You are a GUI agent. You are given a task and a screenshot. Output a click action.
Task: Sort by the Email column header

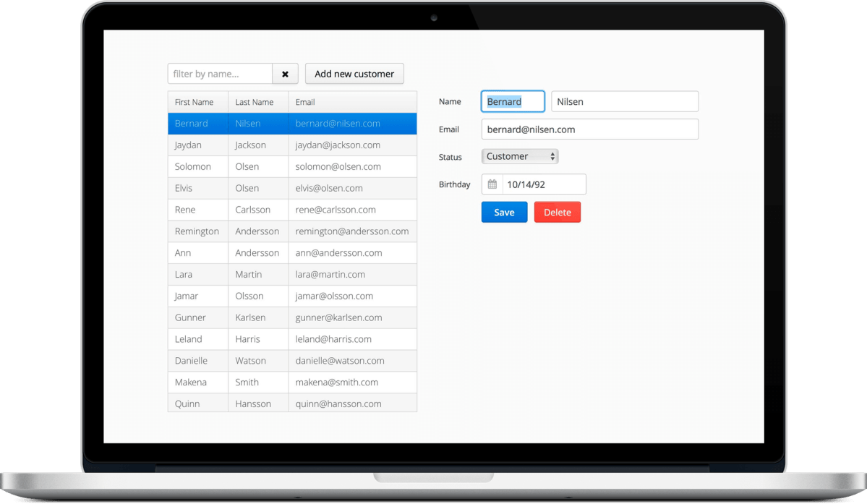pyautogui.click(x=305, y=101)
